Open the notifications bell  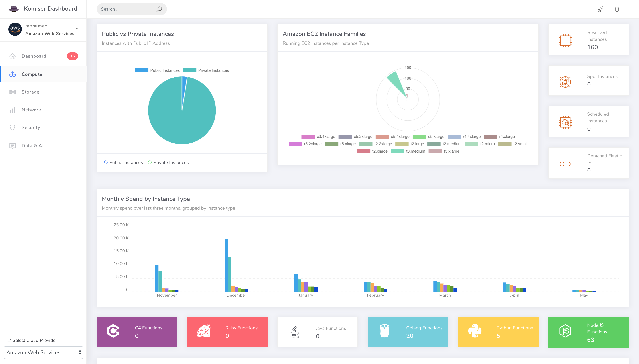tap(617, 9)
